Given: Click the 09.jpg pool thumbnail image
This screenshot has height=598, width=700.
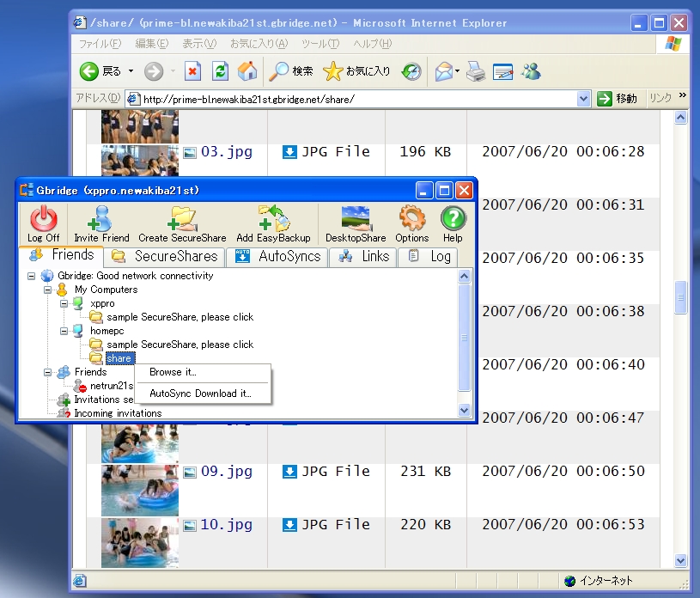Looking at the screenshot, I should tap(140, 491).
